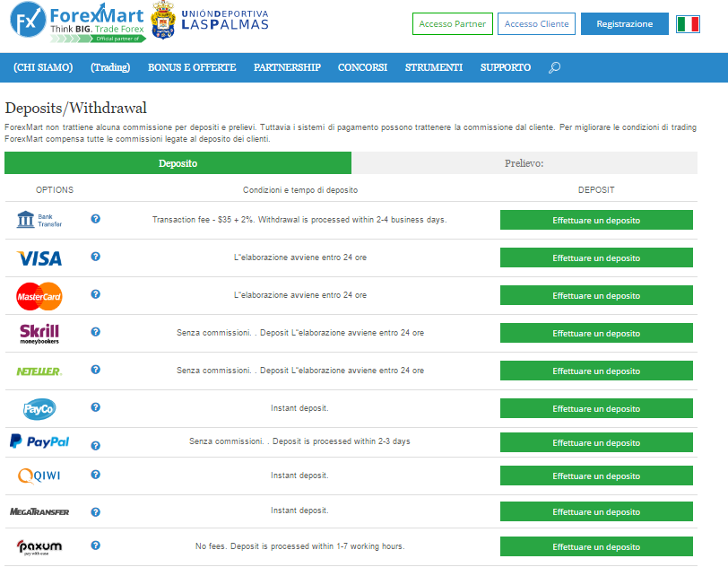The height and width of the screenshot is (576, 728).
Task: Click the 'Condizioni e tempo di deposito' header
Action: [x=300, y=190]
